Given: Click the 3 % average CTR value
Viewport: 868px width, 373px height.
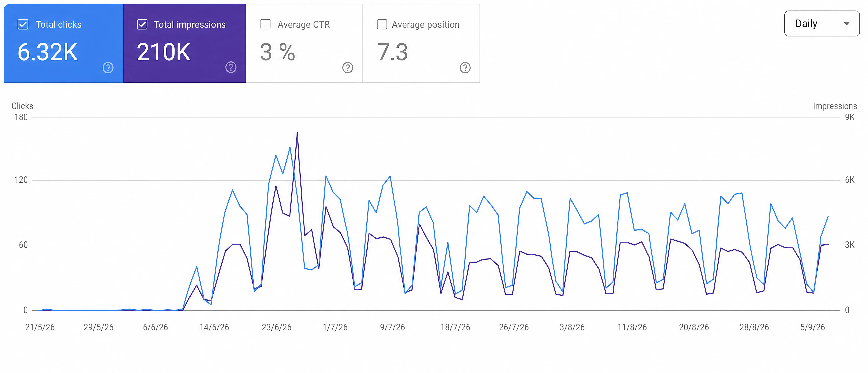Looking at the screenshot, I should (x=278, y=52).
